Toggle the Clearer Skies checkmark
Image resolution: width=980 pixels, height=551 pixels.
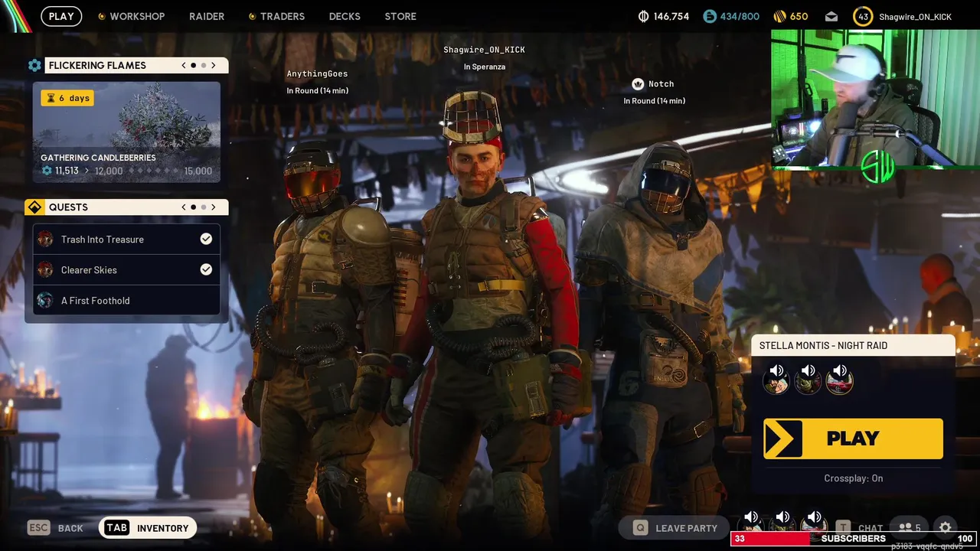pyautogui.click(x=206, y=269)
